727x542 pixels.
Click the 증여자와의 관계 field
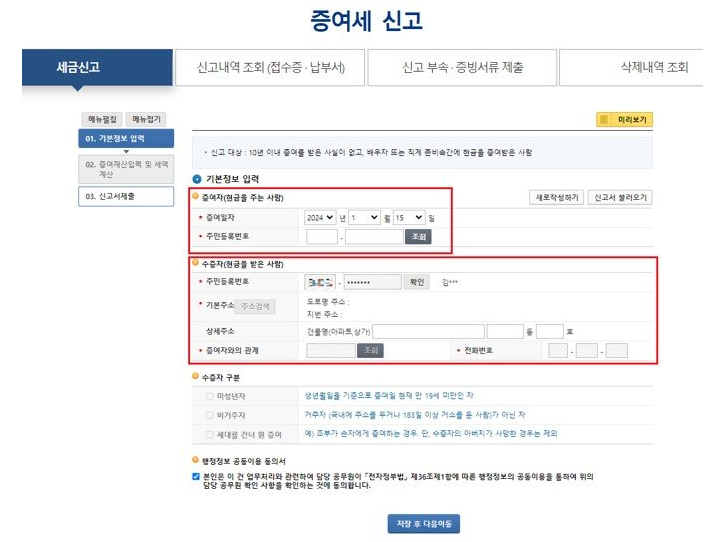[x=331, y=351]
